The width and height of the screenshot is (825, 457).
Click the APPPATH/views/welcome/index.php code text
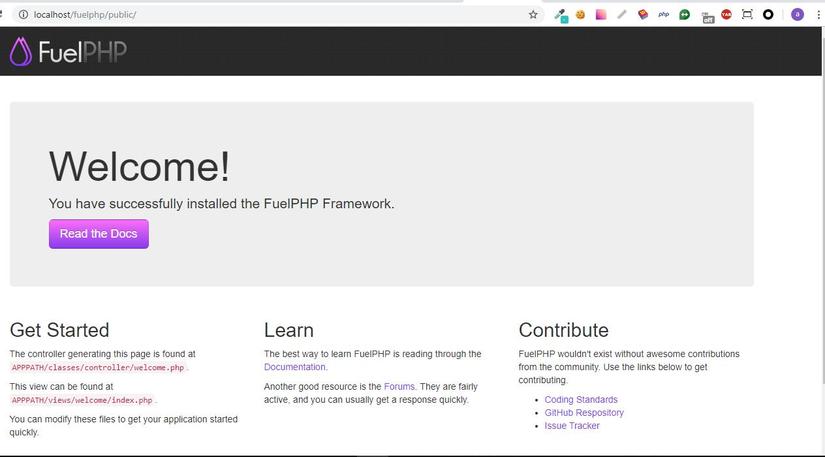coord(82,400)
